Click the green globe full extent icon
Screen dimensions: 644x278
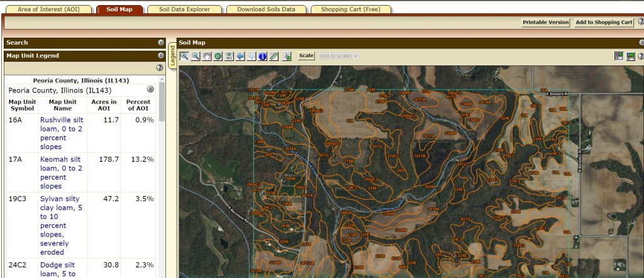pyautogui.click(x=218, y=56)
